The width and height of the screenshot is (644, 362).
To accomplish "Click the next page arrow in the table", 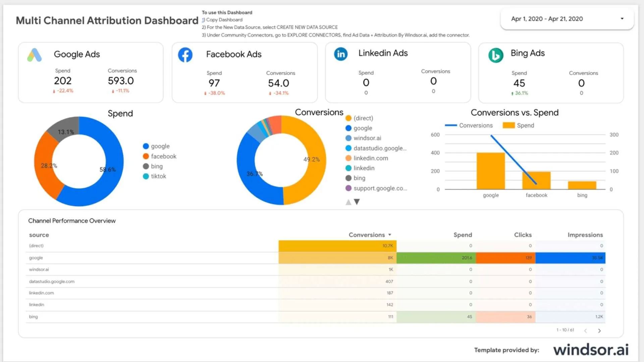I will (600, 330).
